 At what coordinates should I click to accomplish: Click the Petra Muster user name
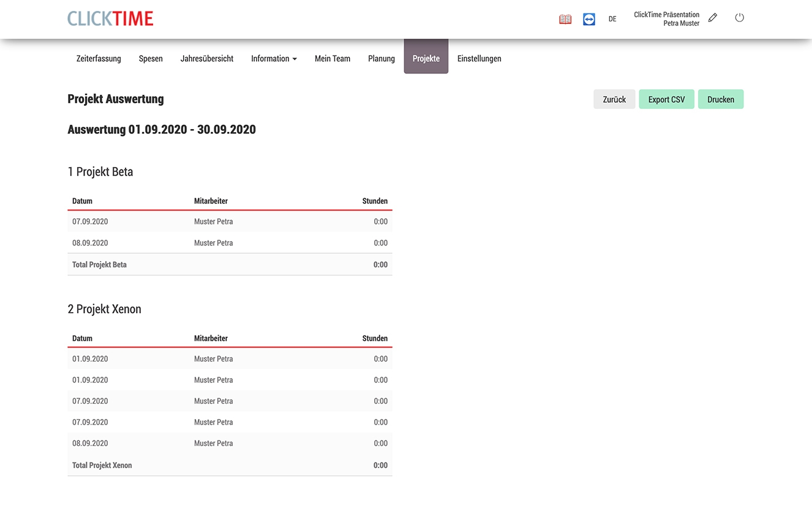click(x=681, y=23)
